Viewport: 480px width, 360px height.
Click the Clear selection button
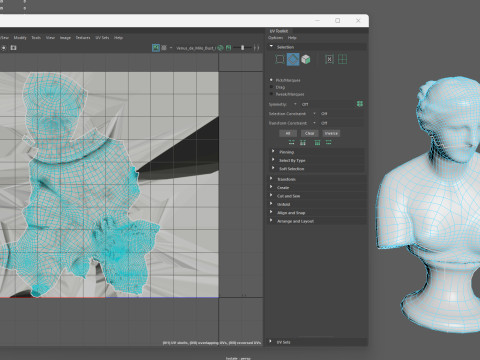coord(309,133)
